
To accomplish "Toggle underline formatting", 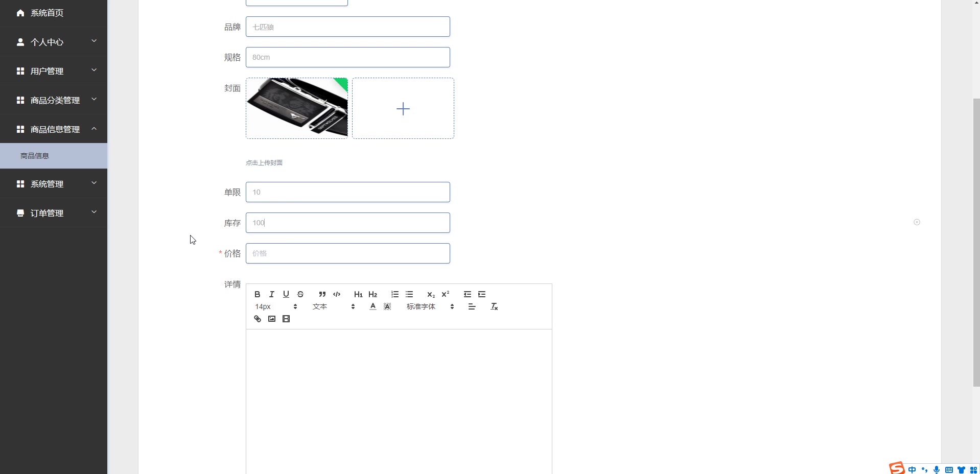I will point(286,294).
